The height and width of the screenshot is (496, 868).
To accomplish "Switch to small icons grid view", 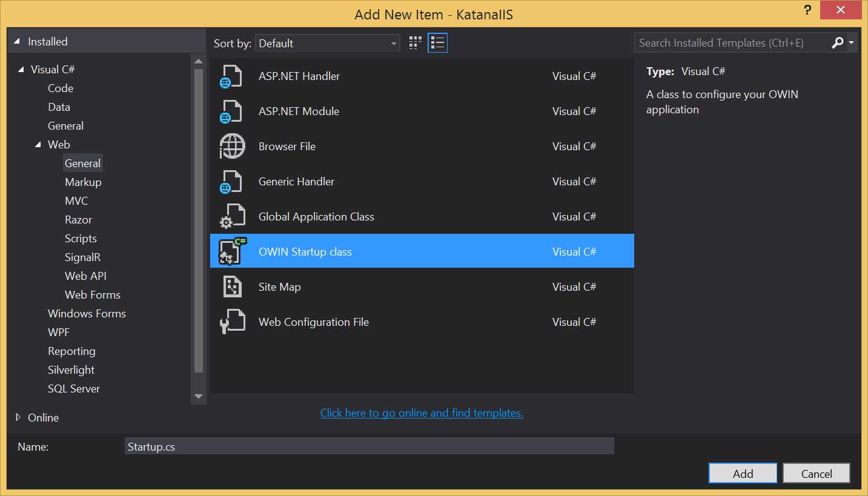I will 415,43.
